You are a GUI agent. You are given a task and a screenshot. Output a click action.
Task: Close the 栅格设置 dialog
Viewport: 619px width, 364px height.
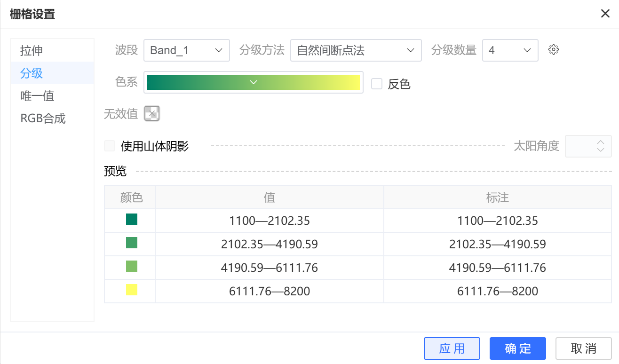coord(605,13)
